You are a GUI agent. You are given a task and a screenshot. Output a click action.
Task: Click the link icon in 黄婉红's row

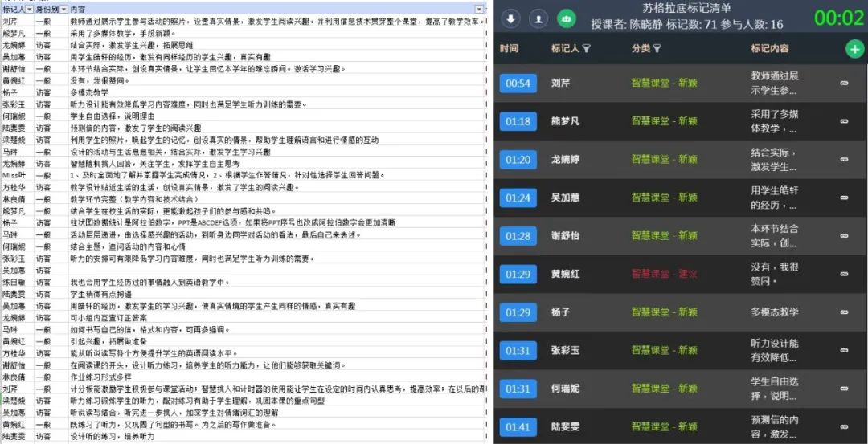coord(844,274)
